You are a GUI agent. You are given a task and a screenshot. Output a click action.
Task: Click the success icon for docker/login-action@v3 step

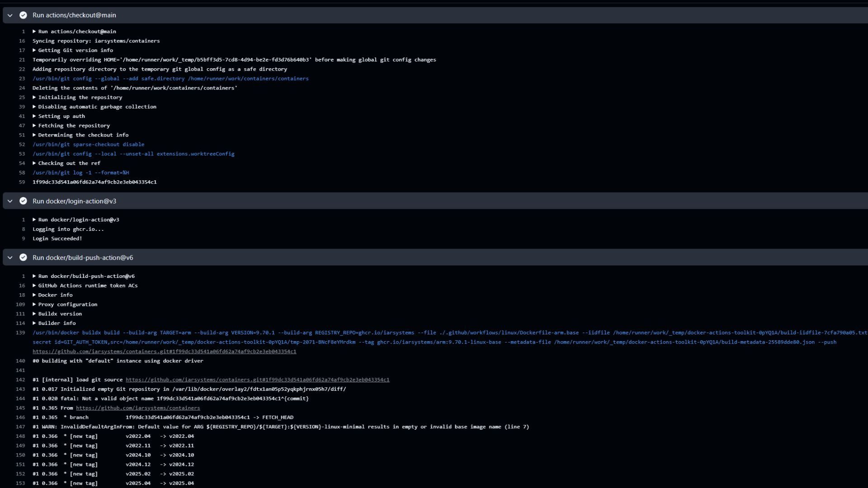pos(23,201)
